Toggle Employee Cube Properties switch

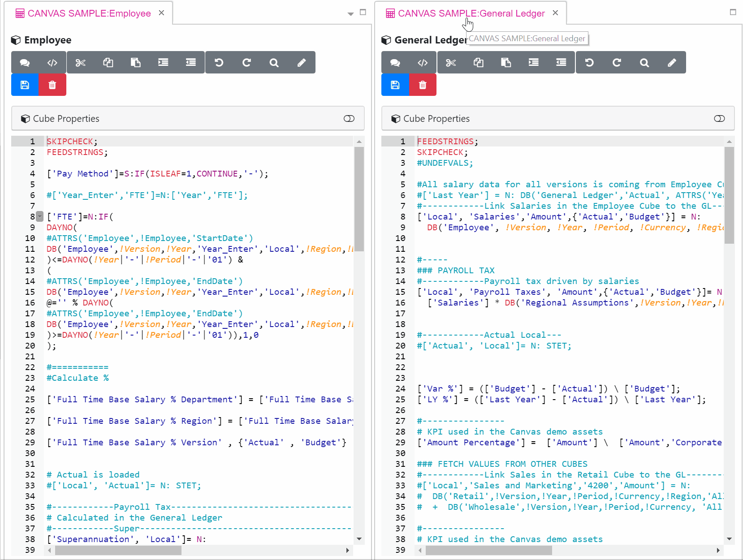pyautogui.click(x=349, y=119)
